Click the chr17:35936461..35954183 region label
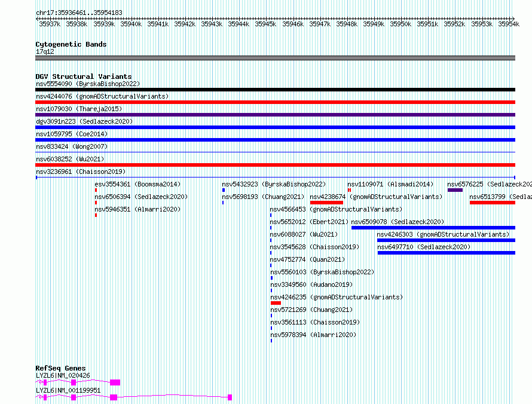Viewport: 532px width, 404px height. tap(79, 13)
